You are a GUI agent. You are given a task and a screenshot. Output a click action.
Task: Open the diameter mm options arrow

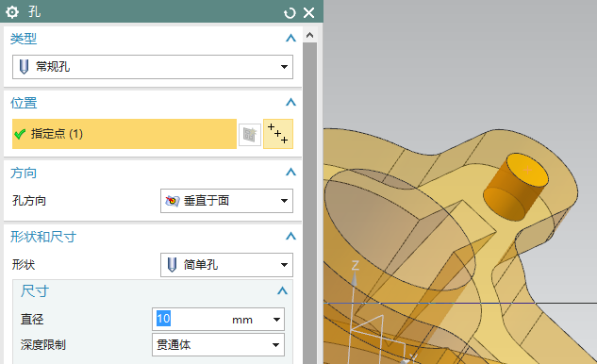pos(276,320)
